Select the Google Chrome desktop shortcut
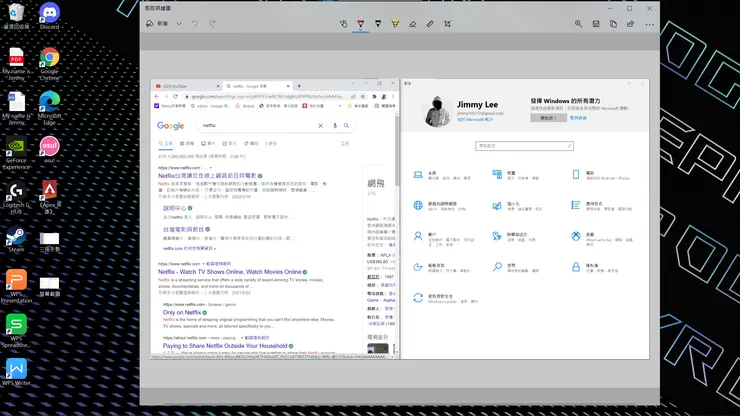 coord(50,64)
